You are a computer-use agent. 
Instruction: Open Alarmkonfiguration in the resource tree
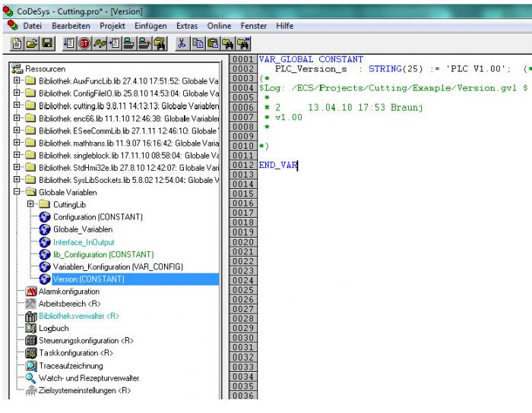pos(68,292)
